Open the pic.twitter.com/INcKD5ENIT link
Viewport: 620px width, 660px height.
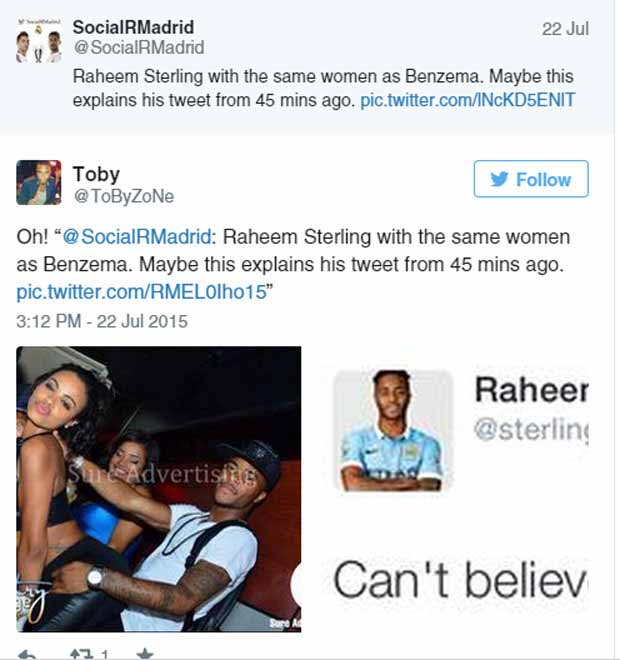tap(467, 100)
